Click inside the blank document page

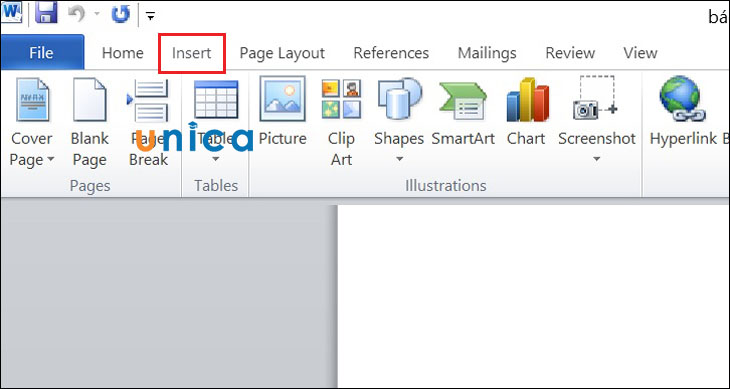[534, 296]
